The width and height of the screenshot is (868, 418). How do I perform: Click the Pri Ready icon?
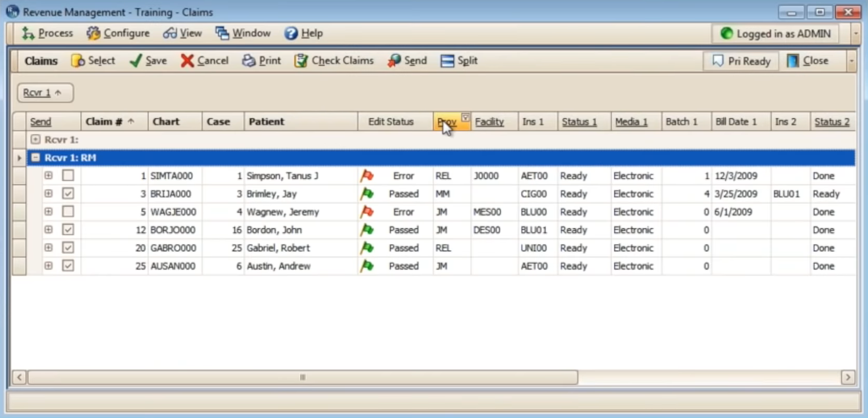coord(717,61)
